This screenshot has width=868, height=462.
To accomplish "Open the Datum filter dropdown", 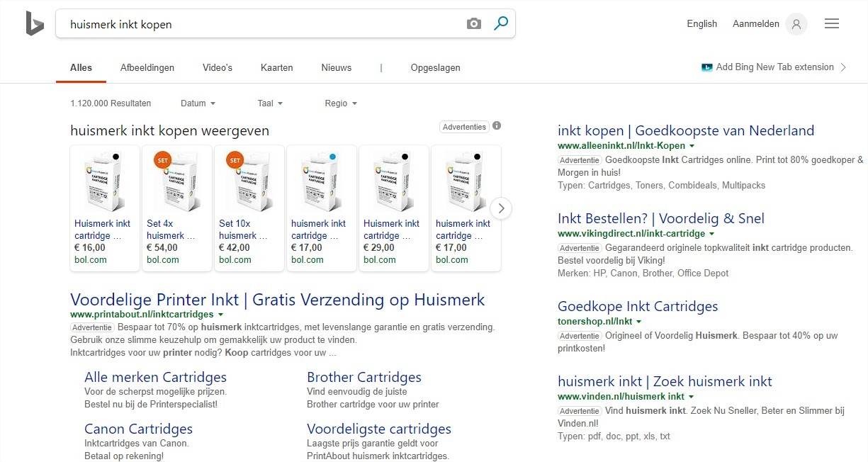I will (x=197, y=103).
